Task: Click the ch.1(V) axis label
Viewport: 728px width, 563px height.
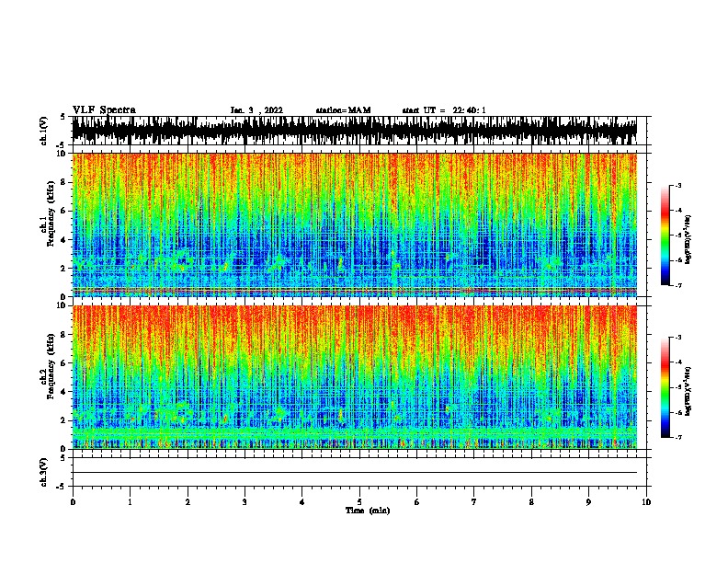Action: [44, 131]
